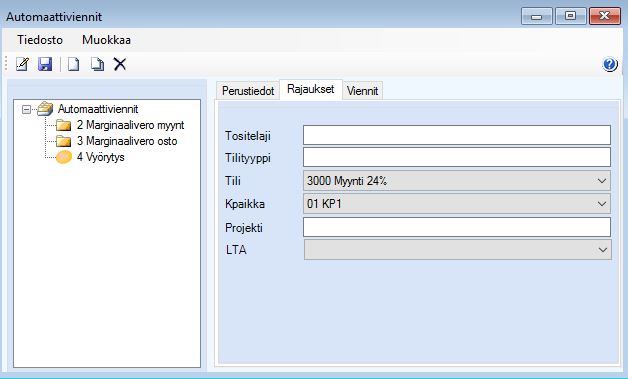Click the round icon beside 4 Vyörytys

pos(64,157)
